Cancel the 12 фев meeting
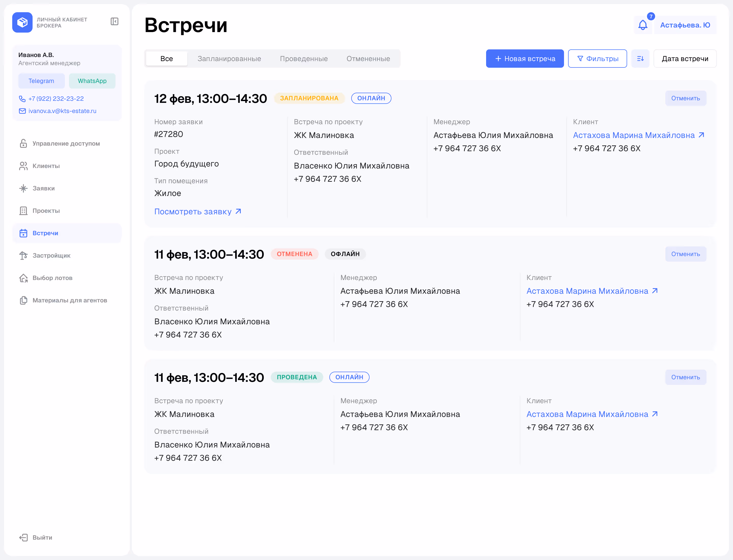This screenshot has width=733, height=560. click(x=685, y=98)
